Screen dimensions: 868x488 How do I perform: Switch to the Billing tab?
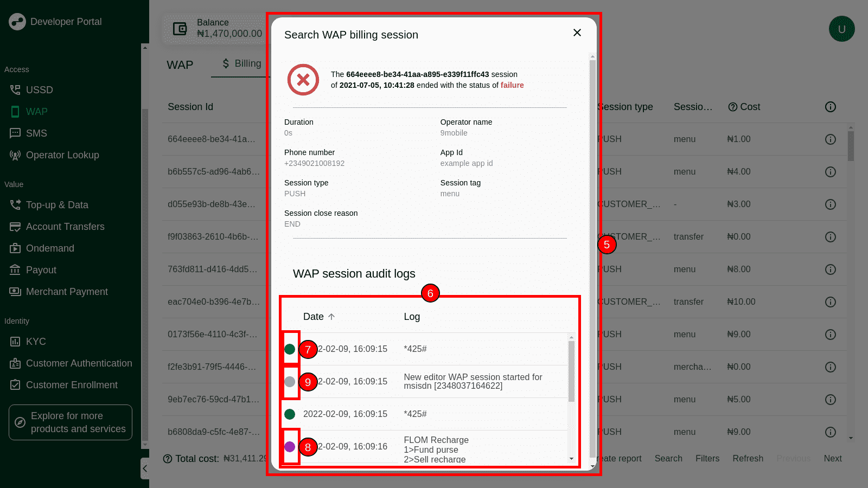click(x=242, y=64)
